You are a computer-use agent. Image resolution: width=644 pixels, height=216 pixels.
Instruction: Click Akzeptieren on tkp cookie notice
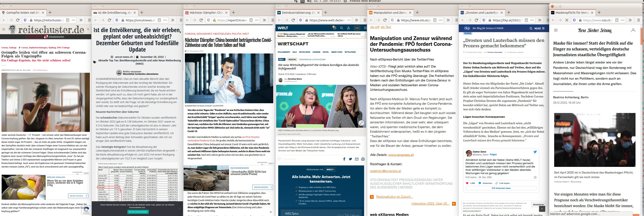538,205
